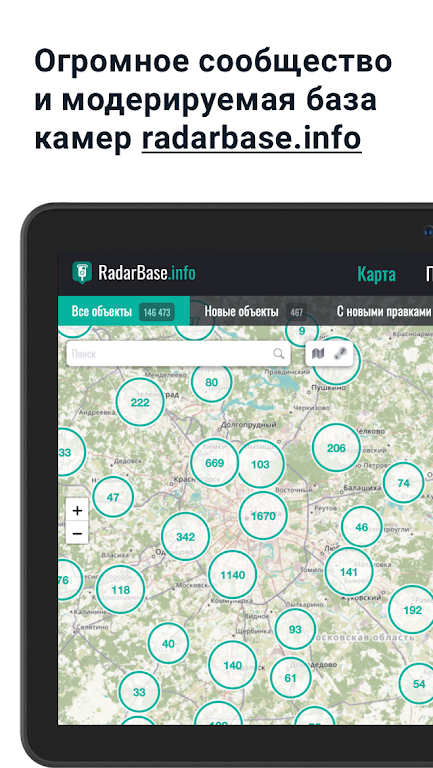Click the 669 cluster near Химки

click(215, 463)
